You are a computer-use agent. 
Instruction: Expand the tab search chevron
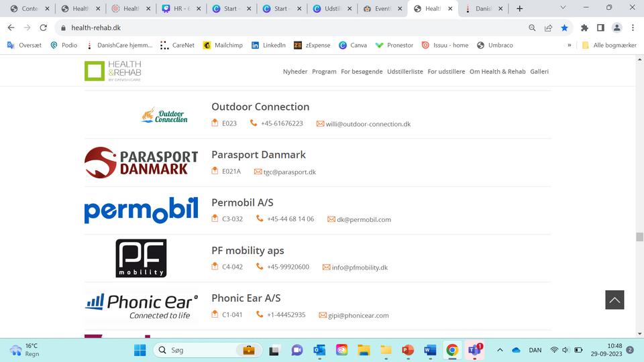tap(563, 7)
